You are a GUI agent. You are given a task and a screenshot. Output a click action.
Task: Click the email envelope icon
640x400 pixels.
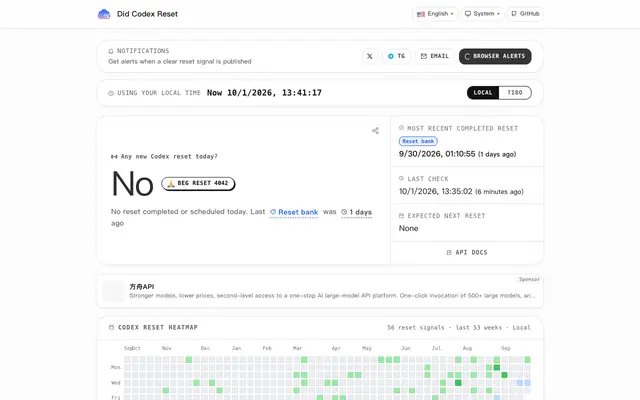click(x=424, y=56)
